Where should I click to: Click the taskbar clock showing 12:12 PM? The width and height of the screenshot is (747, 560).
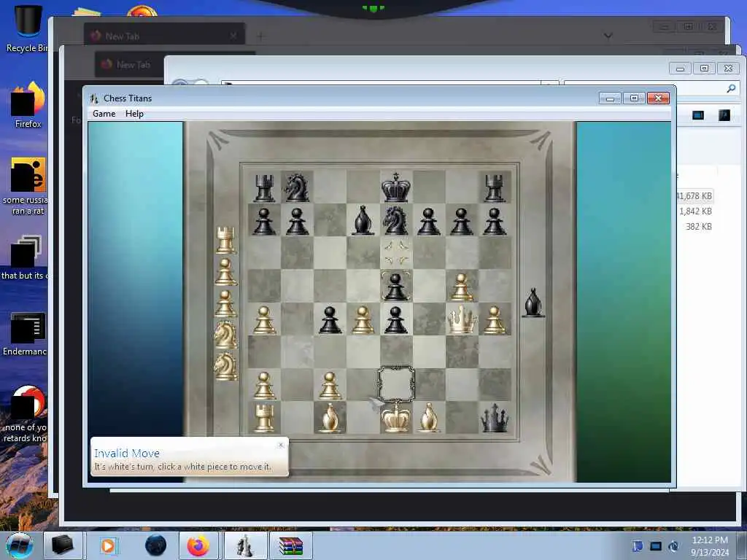click(x=710, y=545)
